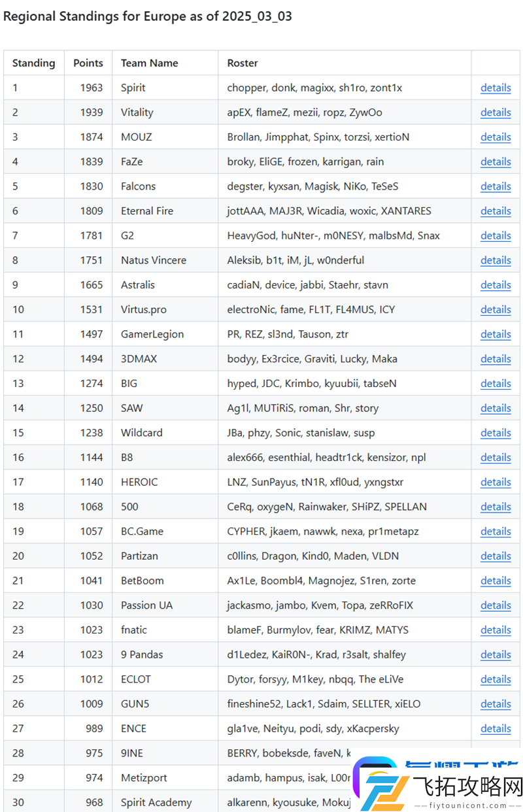Viewport: 523px width, 812px height.
Task: Open details link for B8
Action: coord(496,458)
